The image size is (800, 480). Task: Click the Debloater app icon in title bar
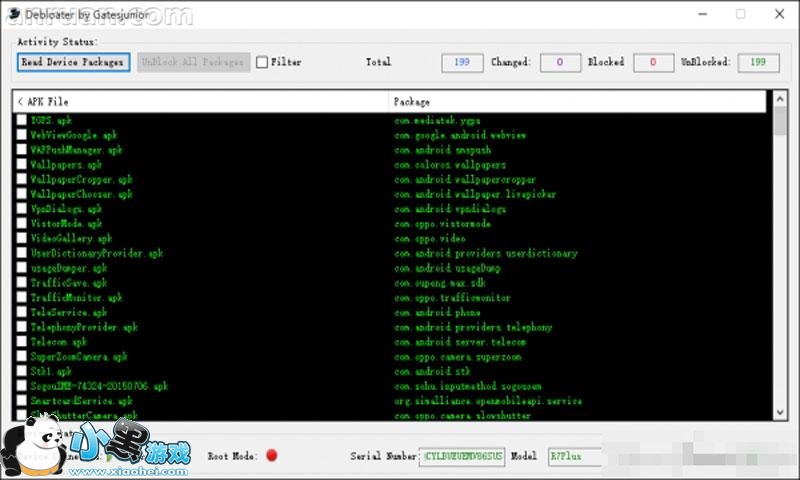[12, 14]
